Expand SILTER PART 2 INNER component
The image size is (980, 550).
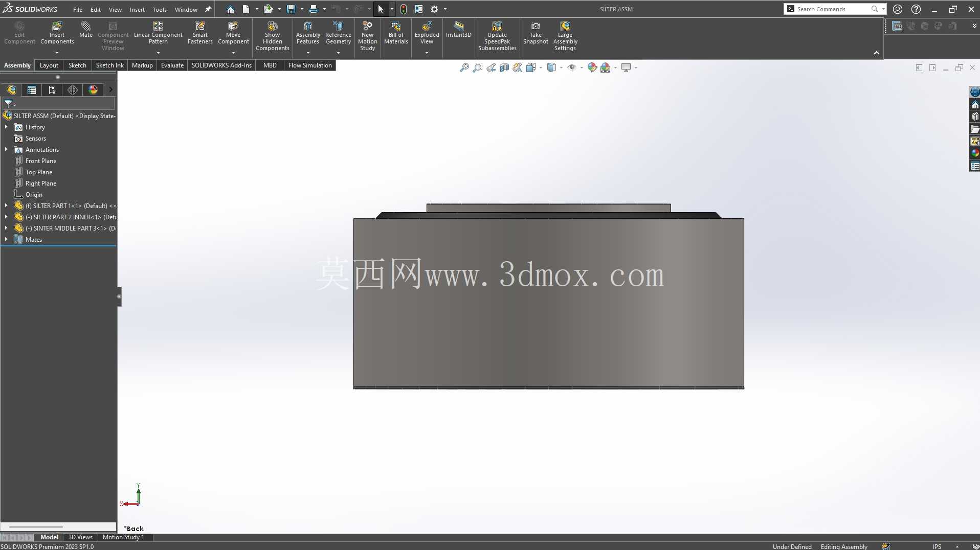coord(6,217)
